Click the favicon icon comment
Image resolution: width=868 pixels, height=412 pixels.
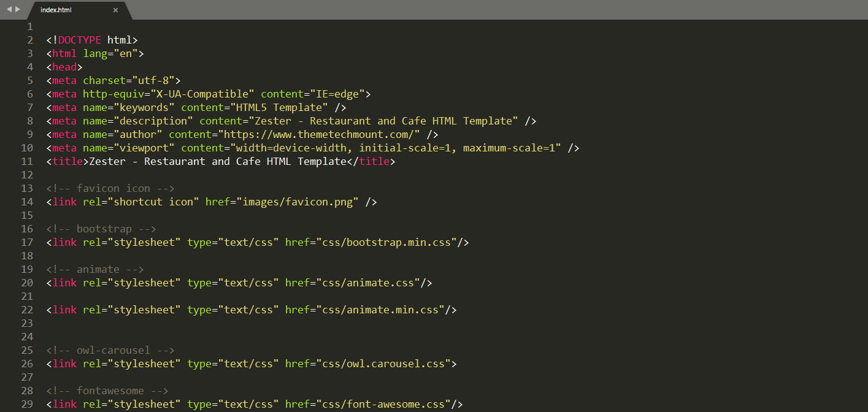click(x=110, y=188)
